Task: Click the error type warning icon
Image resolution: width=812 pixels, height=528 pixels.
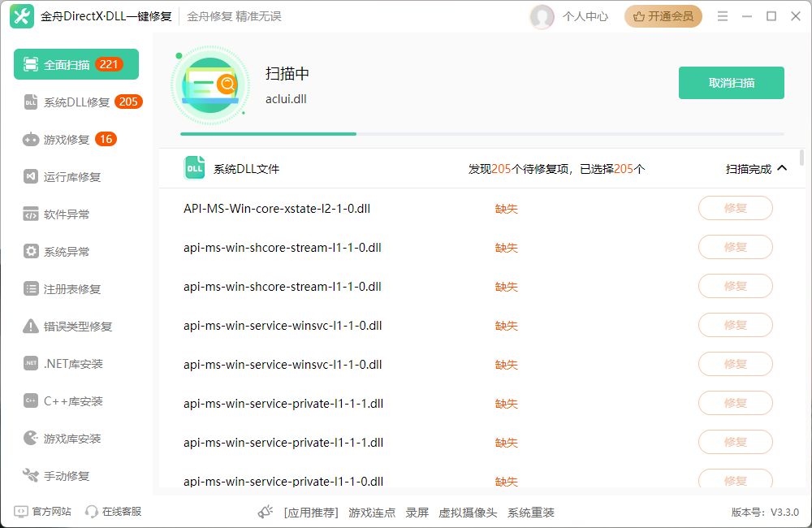Action: point(31,326)
